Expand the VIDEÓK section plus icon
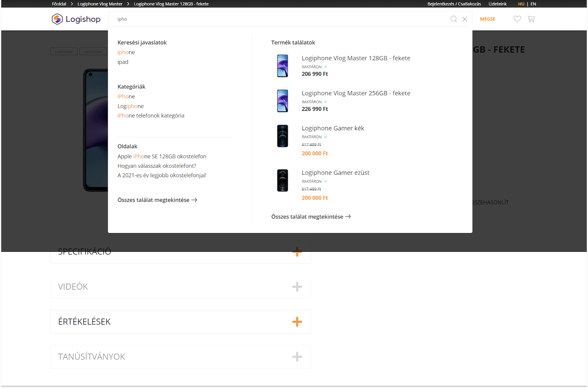The image size is (588, 388). pos(297,287)
